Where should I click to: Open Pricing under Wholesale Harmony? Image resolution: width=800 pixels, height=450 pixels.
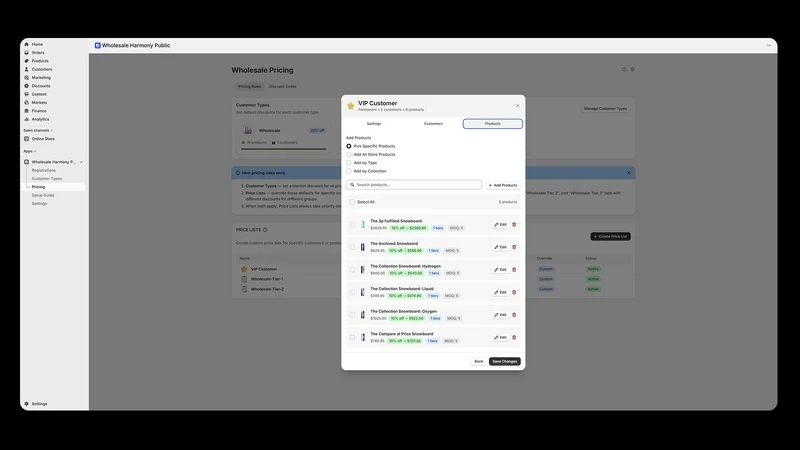pos(38,187)
